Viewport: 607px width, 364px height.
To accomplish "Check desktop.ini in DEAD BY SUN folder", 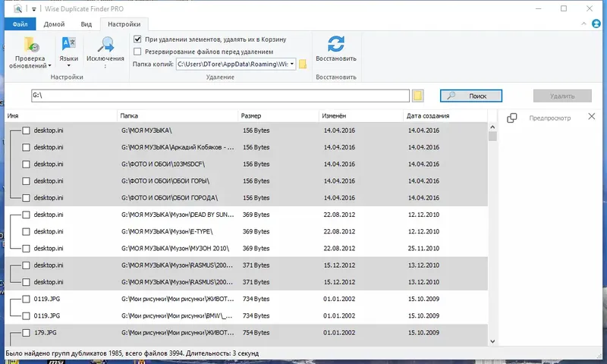I will coord(26,215).
